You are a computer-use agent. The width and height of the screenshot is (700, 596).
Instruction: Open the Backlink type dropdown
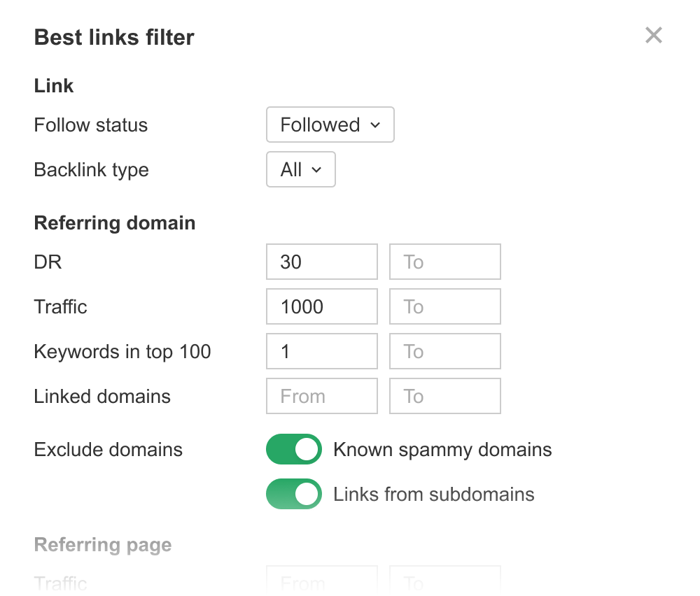pos(300,170)
